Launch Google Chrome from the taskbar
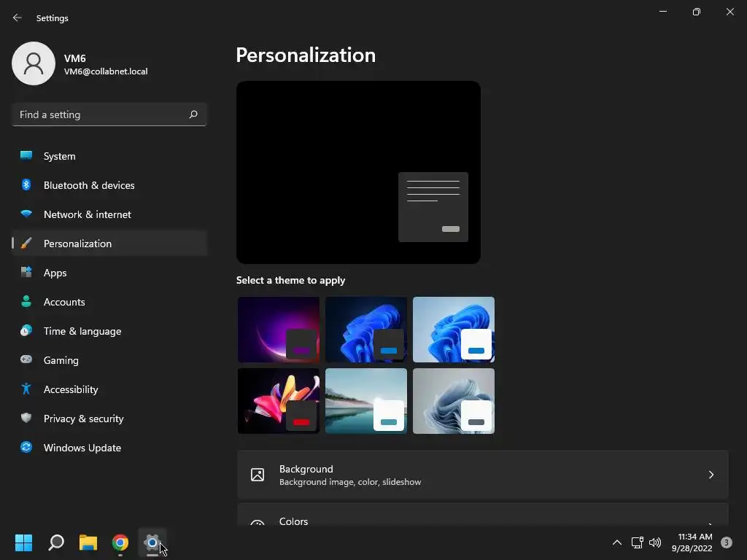The image size is (747, 560). (120, 542)
